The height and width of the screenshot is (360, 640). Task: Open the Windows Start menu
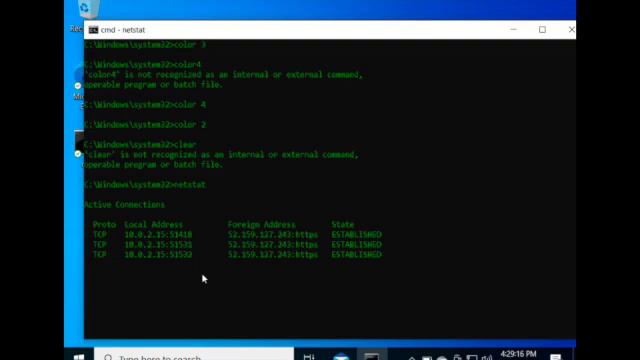[x=79, y=356]
